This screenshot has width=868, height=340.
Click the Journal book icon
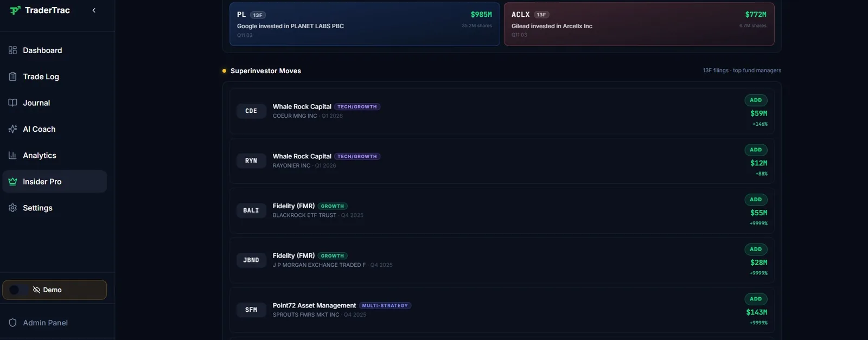pyautogui.click(x=12, y=102)
